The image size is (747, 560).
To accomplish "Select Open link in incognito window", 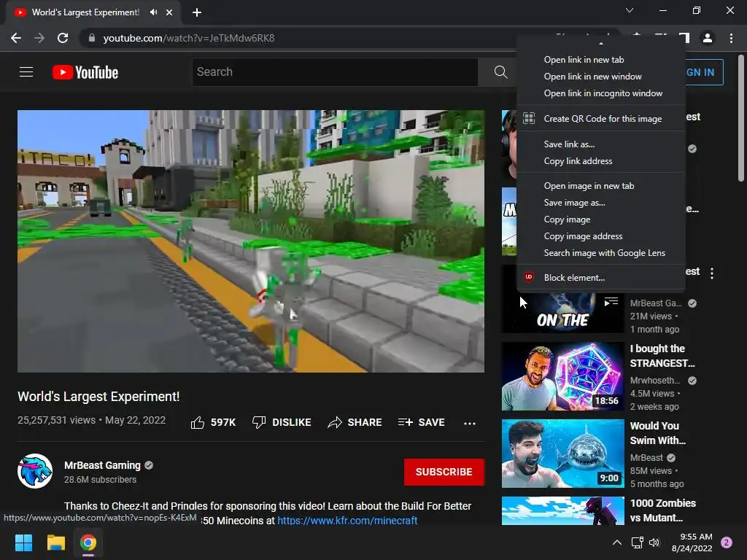I will 601,93.
